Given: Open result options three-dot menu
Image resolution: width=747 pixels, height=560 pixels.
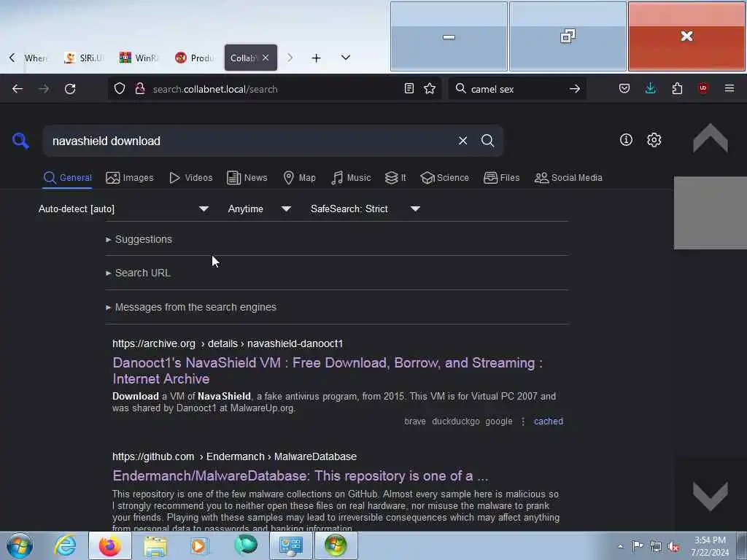Looking at the screenshot, I should click(522, 421).
